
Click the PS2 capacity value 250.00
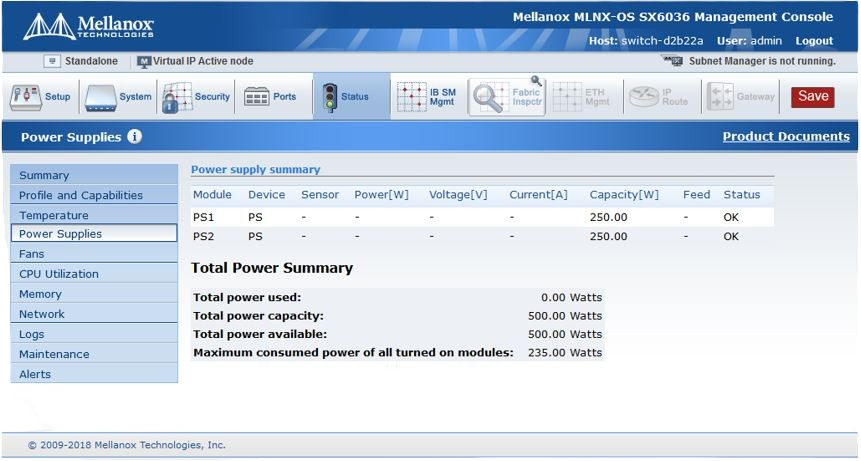[x=608, y=237]
